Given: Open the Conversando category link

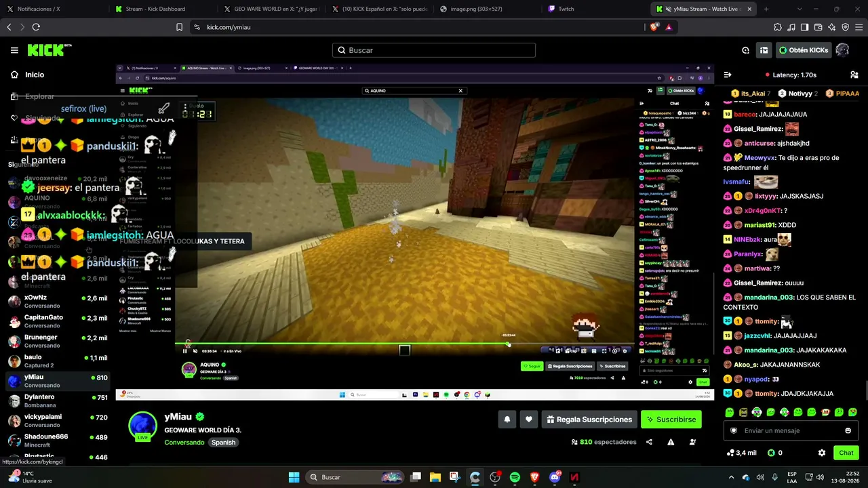Looking at the screenshot, I should click(184, 443).
